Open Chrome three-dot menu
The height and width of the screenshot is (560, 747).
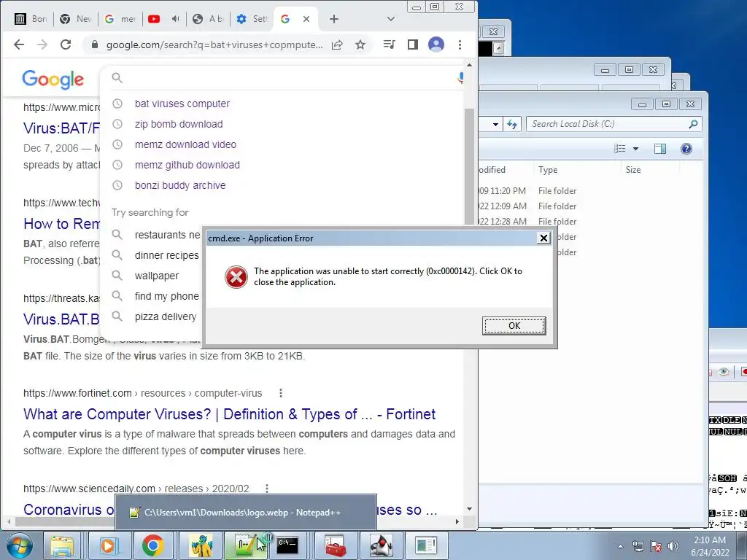(460, 44)
